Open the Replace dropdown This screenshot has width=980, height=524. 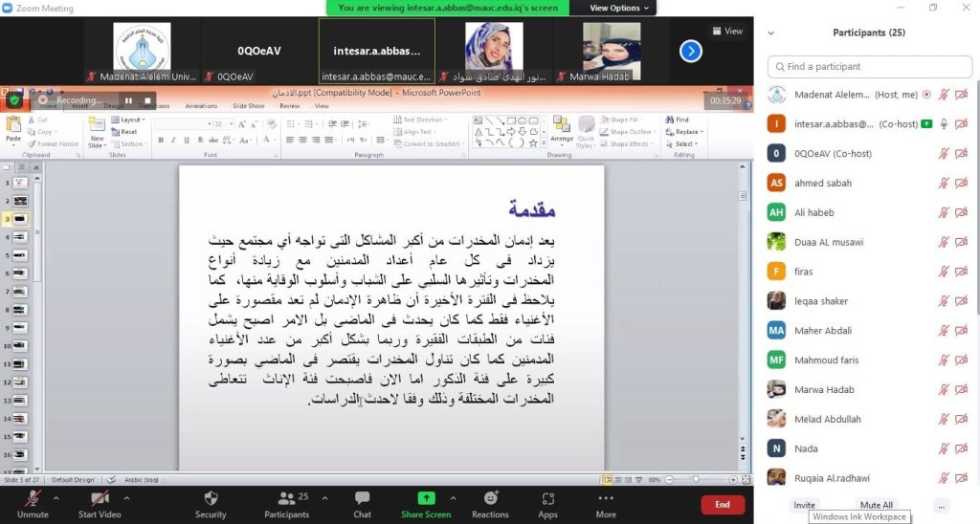point(684,132)
